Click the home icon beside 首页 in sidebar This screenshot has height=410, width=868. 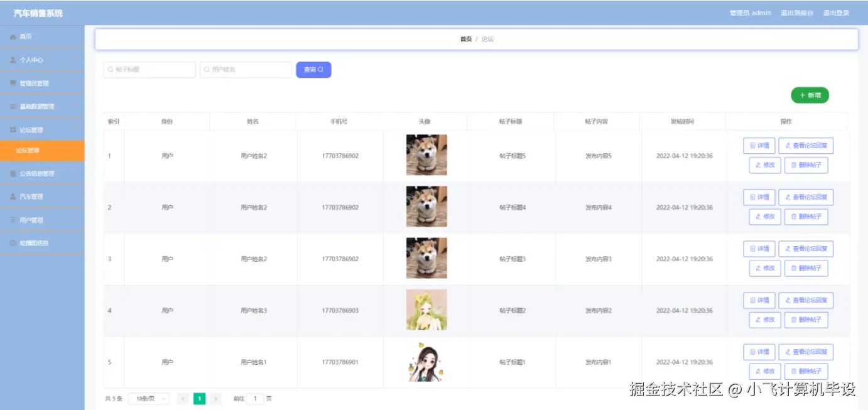click(x=13, y=37)
